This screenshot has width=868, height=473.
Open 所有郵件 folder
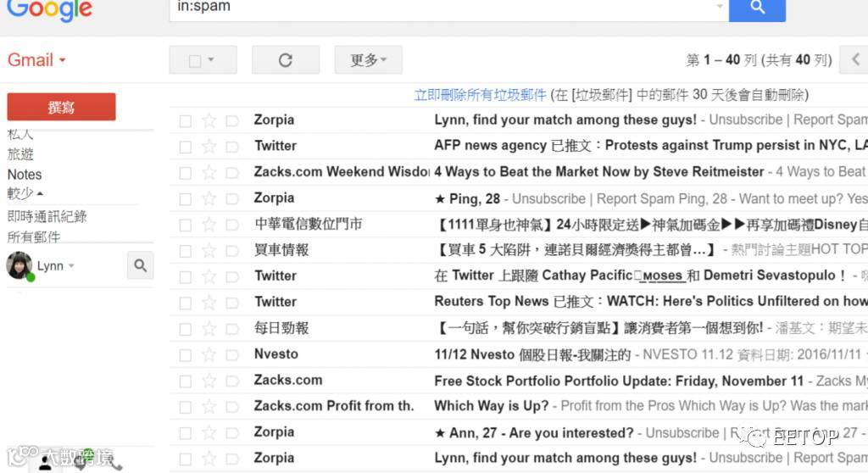[34, 237]
